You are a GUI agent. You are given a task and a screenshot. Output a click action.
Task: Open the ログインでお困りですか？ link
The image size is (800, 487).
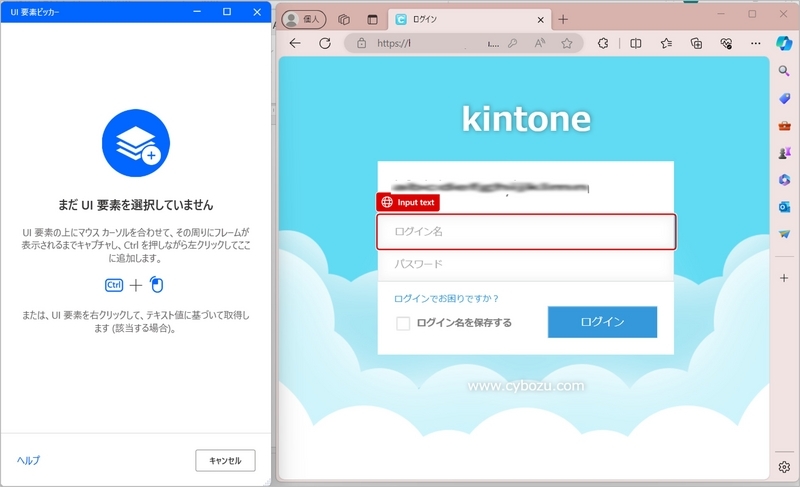click(446, 298)
